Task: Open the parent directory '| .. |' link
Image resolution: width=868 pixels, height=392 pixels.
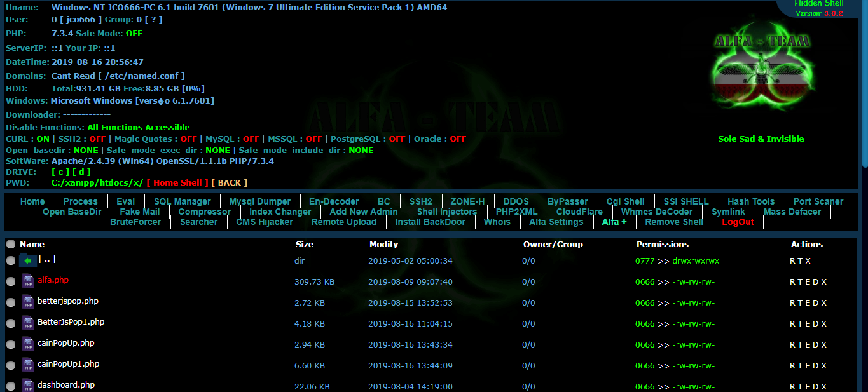Action: coord(48,259)
